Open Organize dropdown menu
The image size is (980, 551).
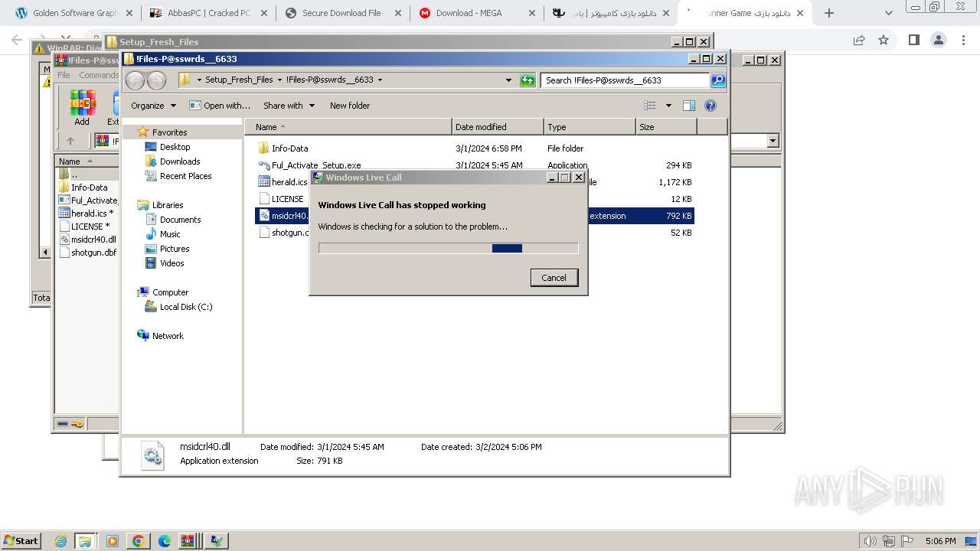153,106
